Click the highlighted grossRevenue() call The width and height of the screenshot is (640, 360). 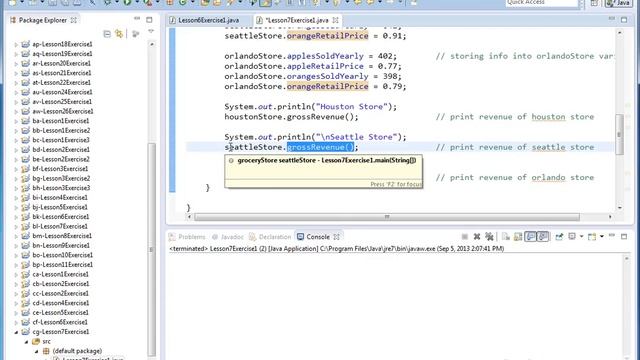(x=320, y=147)
